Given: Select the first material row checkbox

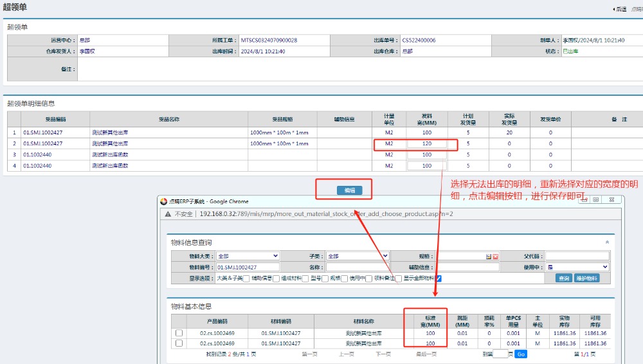Looking at the screenshot, I should point(179,333).
